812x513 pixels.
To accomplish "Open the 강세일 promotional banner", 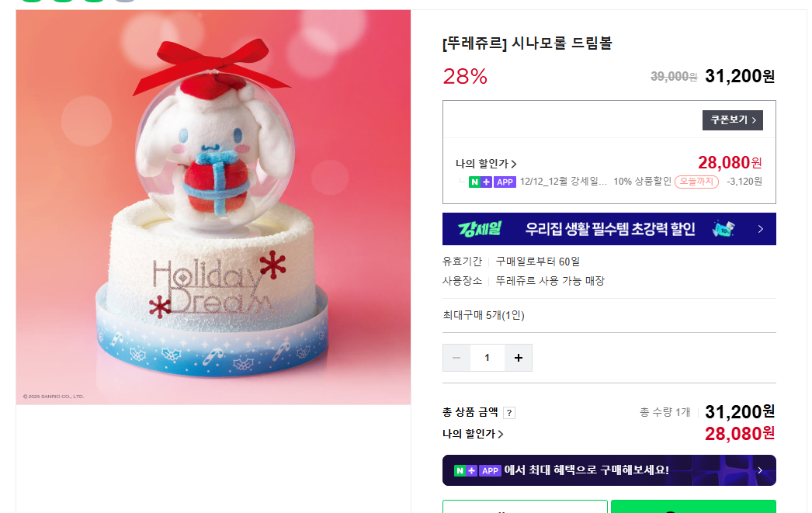I will coord(609,229).
